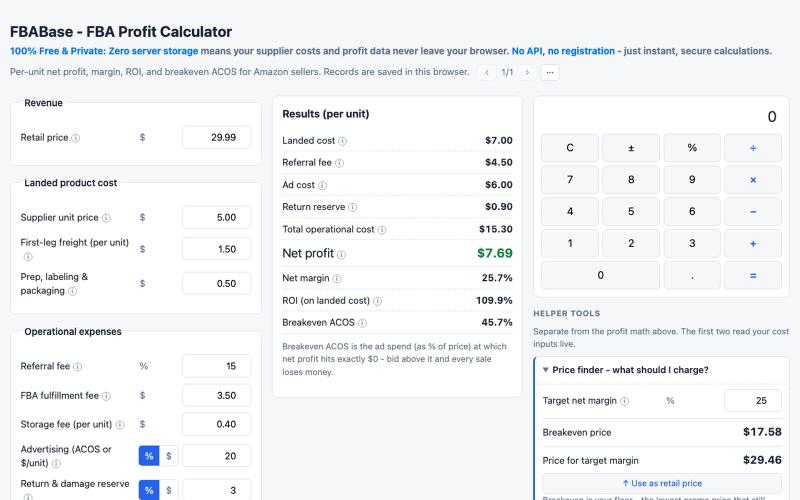The image size is (800, 500).
Task: Focus the Retail price input field
Action: click(216, 138)
